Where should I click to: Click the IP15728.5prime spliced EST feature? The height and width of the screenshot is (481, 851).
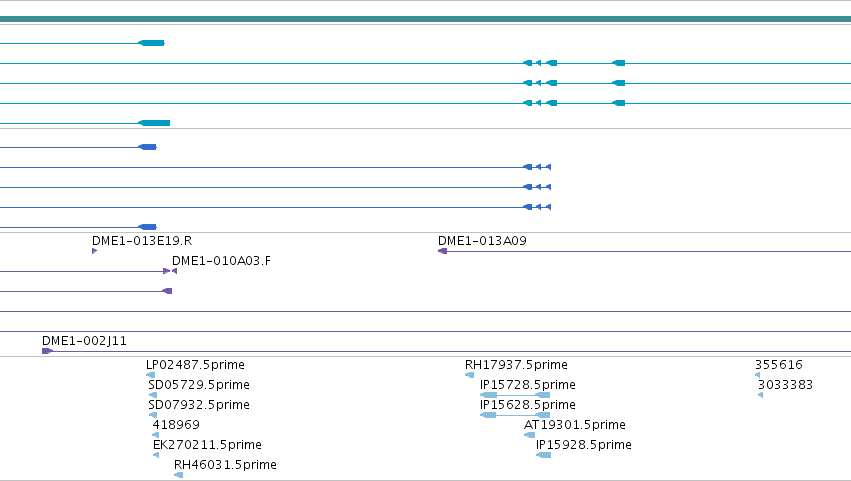point(515,395)
